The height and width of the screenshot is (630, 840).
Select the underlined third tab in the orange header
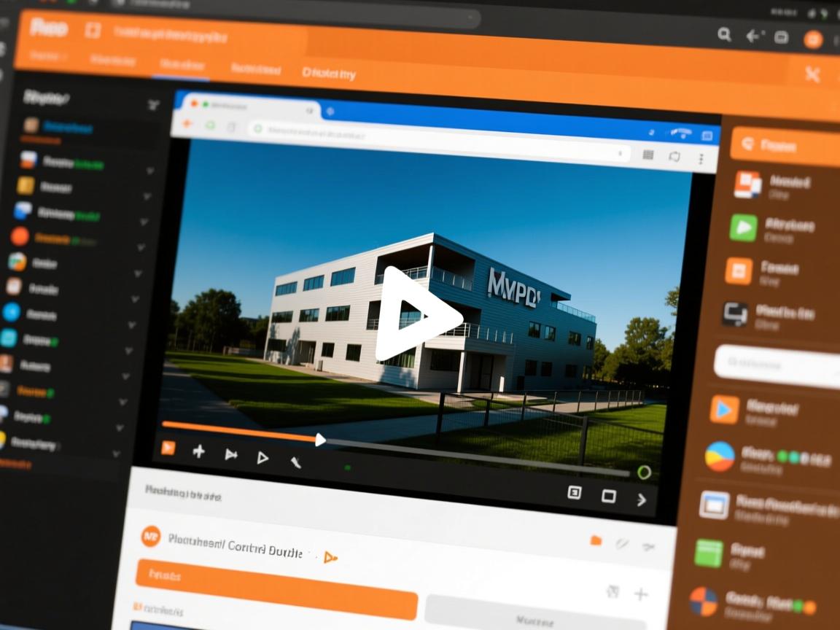[182, 66]
